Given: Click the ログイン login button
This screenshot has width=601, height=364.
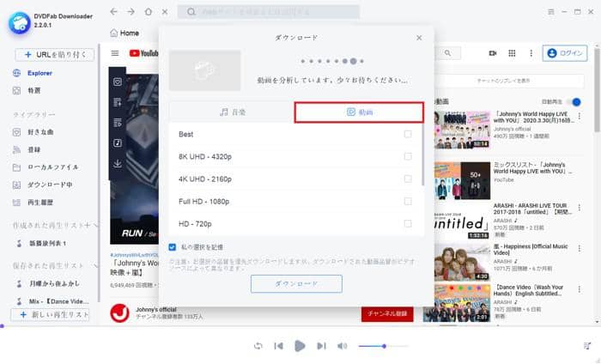Looking at the screenshot, I should 565,53.
